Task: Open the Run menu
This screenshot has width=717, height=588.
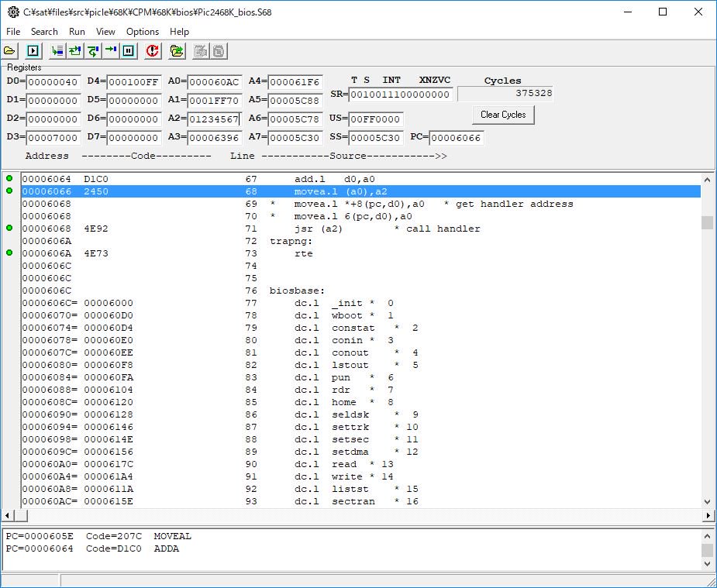Action: pyautogui.click(x=77, y=32)
